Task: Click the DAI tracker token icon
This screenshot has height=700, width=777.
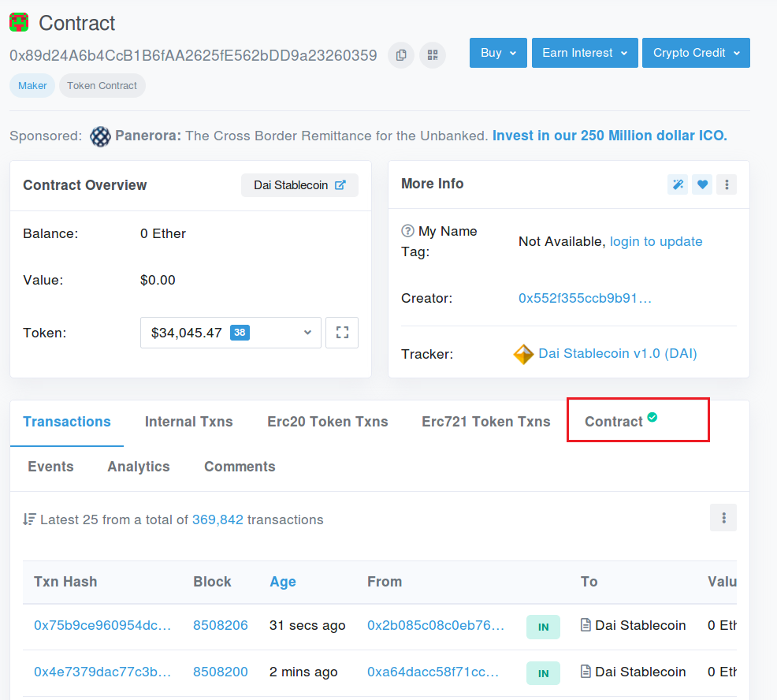Action: pos(523,354)
